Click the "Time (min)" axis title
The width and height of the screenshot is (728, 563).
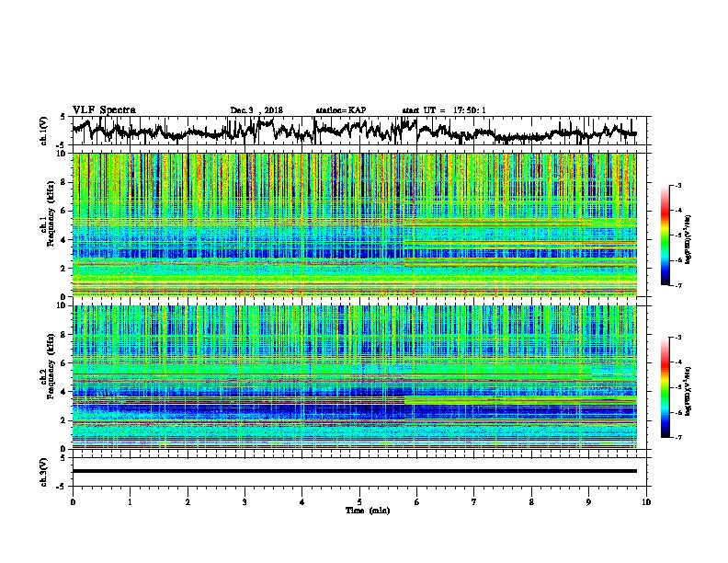point(368,511)
